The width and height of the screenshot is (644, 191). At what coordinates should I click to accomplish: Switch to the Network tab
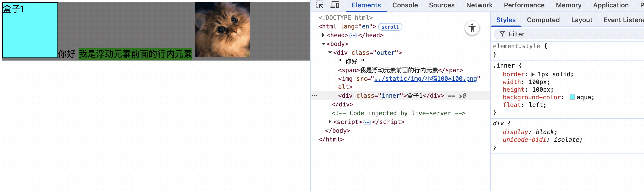(479, 5)
